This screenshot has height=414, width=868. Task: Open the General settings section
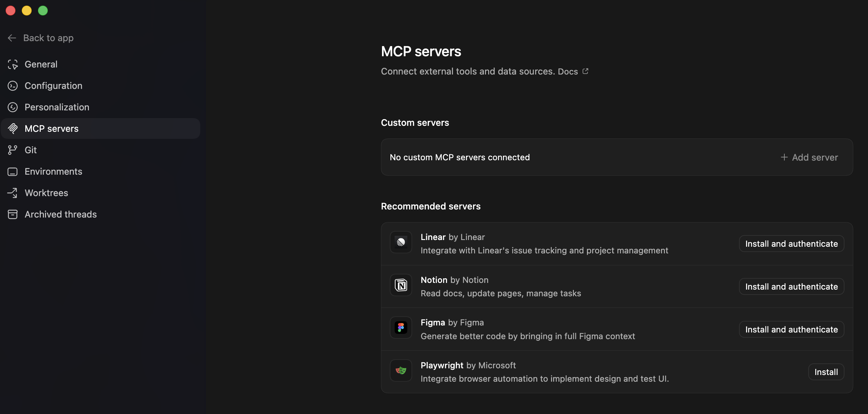coord(41,64)
